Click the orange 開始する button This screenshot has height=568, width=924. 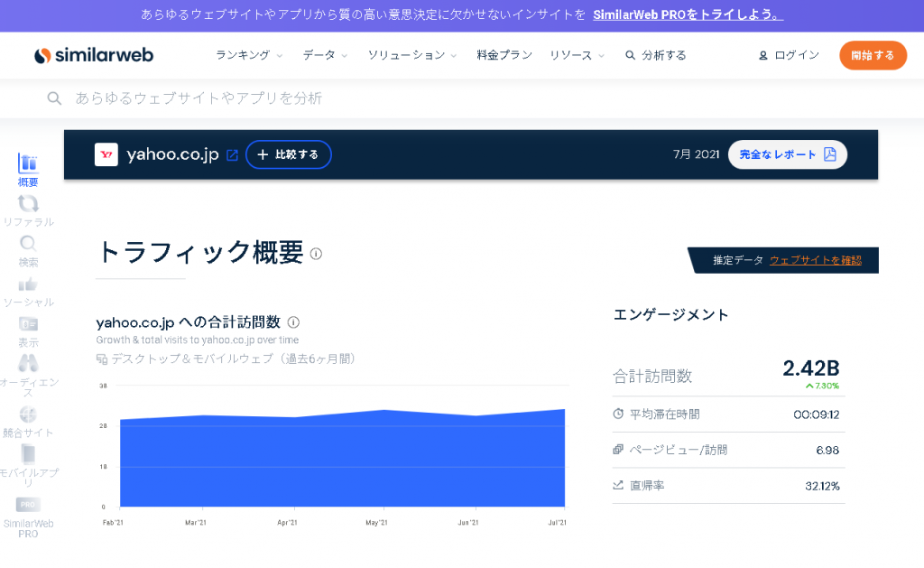tap(873, 55)
